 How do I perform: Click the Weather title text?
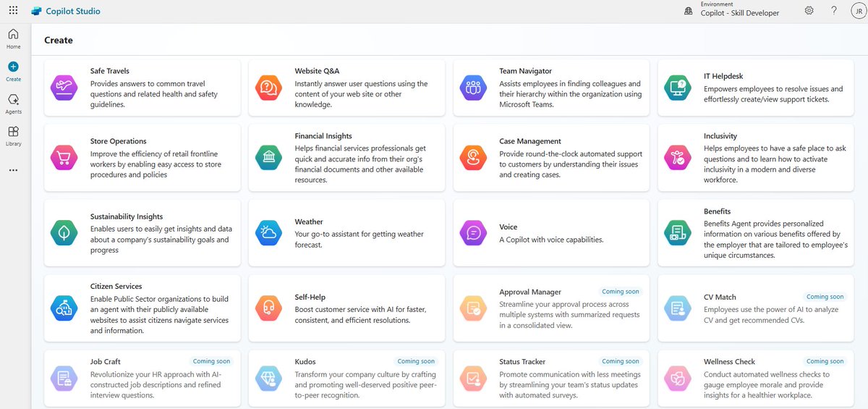coord(309,222)
